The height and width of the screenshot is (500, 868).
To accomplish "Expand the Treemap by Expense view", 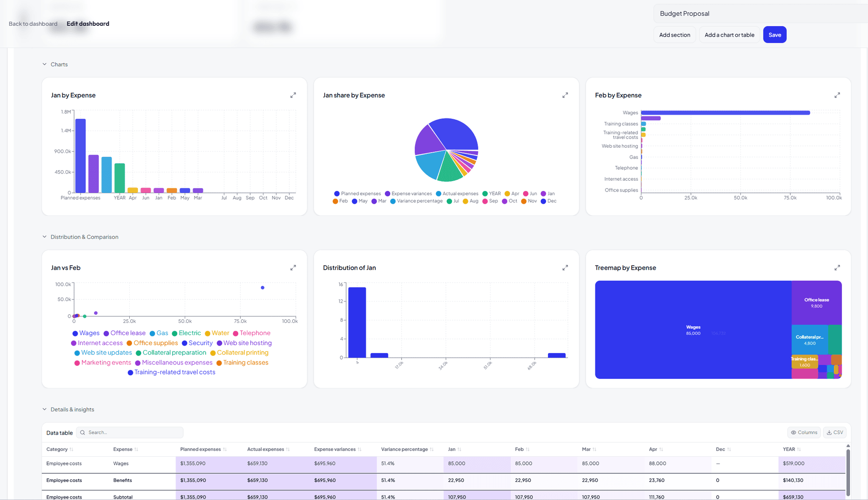I will click(x=837, y=267).
